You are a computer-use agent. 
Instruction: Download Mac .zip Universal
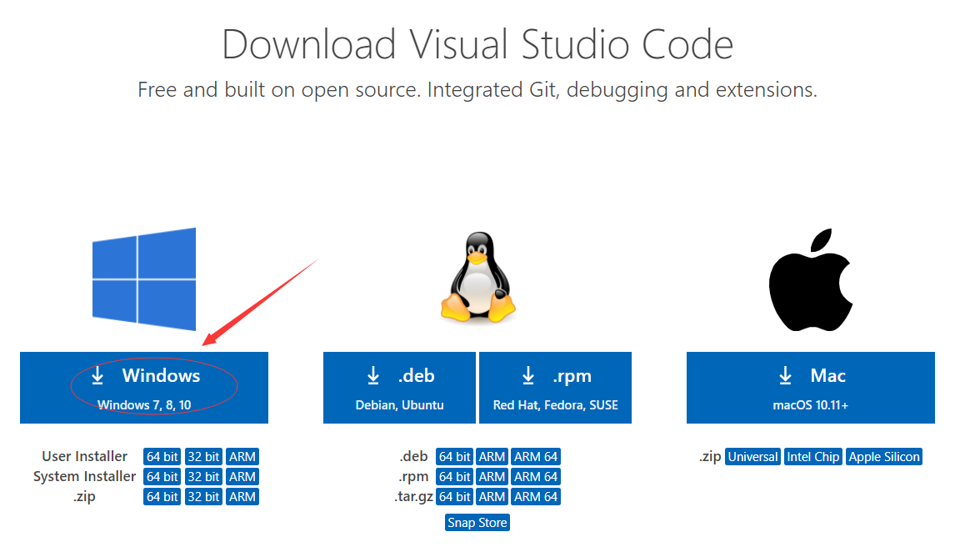(753, 457)
